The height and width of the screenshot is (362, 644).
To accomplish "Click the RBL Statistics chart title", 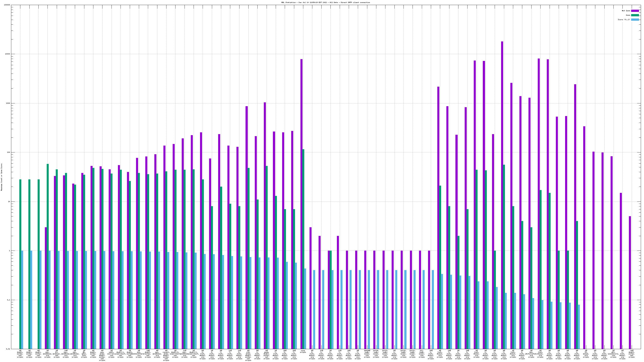I will coord(325,2).
